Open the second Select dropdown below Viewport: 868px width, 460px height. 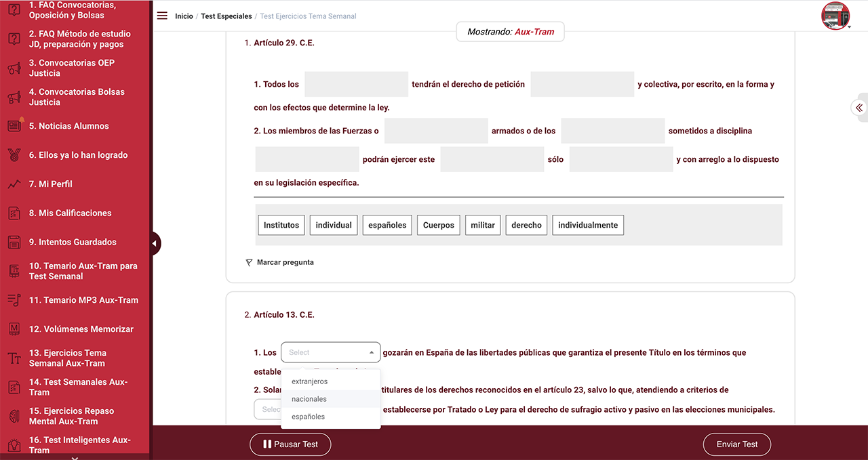click(x=268, y=409)
